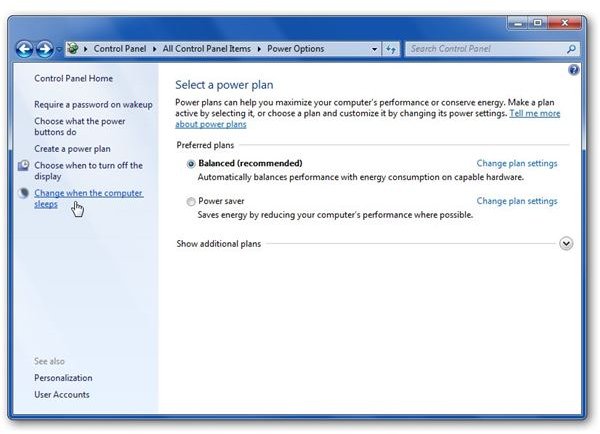Image resolution: width=600 pixels, height=434 pixels.
Task: Expand arrow before Control Panel breadcrumb
Action: [x=85, y=49]
